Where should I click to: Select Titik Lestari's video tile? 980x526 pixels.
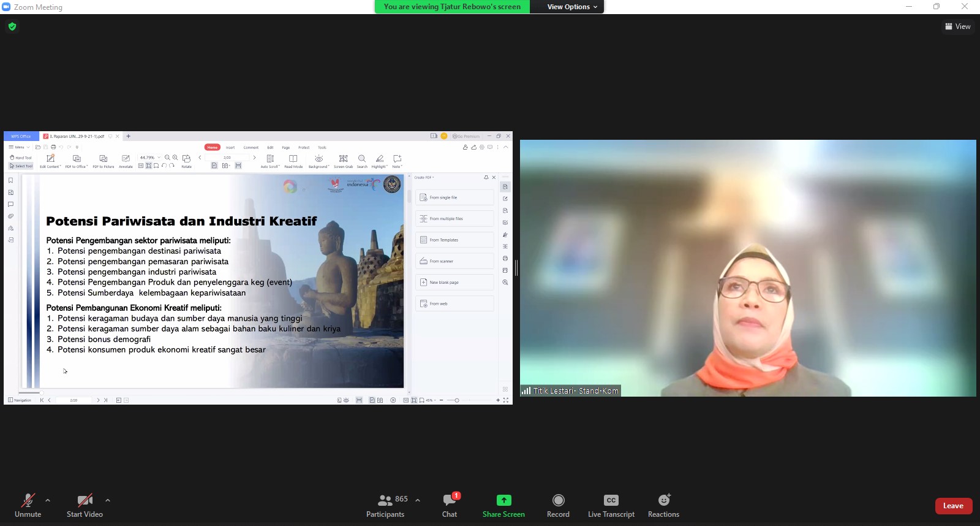(x=747, y=268)
